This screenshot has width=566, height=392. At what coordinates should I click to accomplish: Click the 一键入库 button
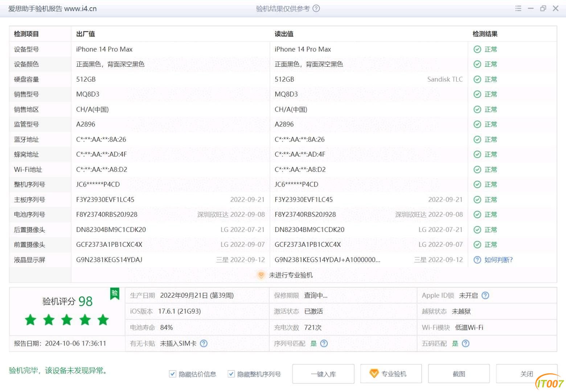tap(323, 374)
